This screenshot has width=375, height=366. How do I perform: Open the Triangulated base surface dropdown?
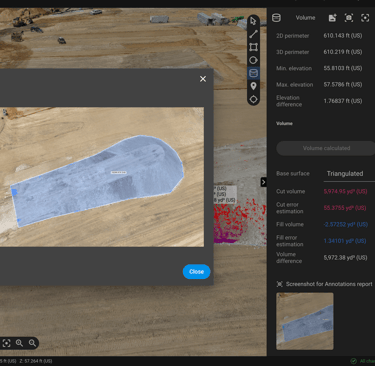point(349,174)
